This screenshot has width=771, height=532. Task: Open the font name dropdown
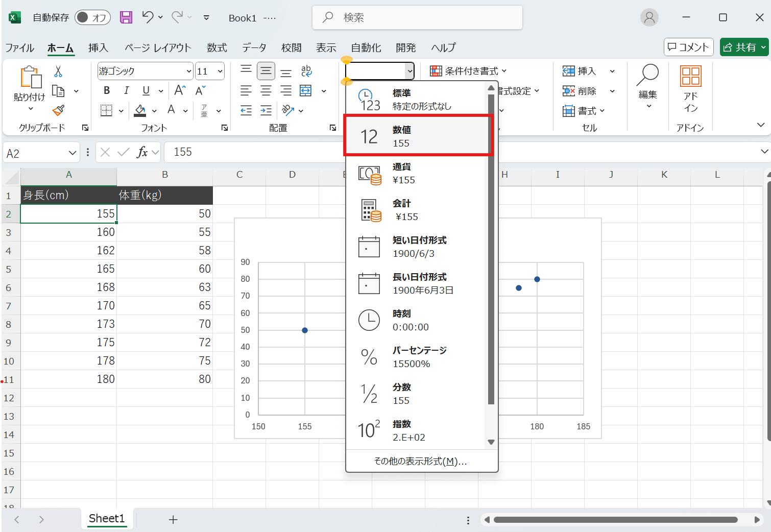(x=189, y=71)
